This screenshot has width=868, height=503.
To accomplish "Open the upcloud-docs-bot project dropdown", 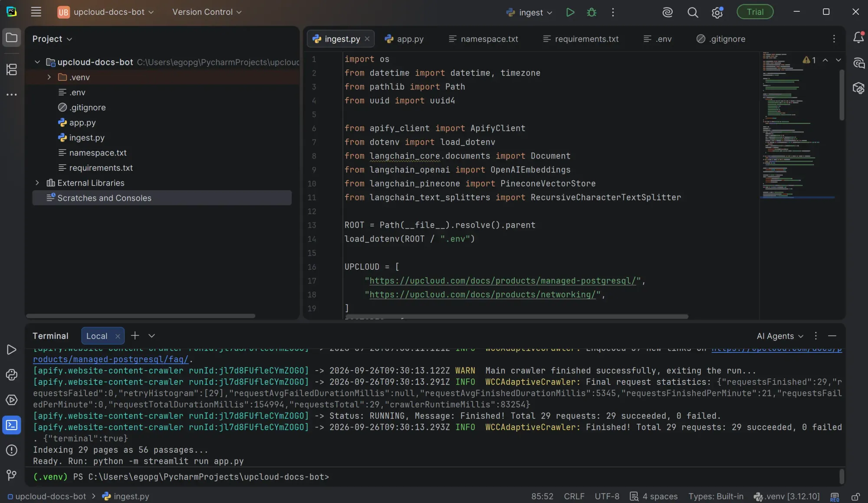I will (106, 12).
